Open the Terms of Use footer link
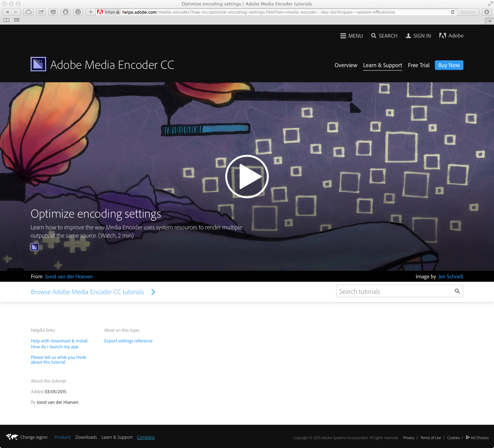 click(x=431, y=438)
